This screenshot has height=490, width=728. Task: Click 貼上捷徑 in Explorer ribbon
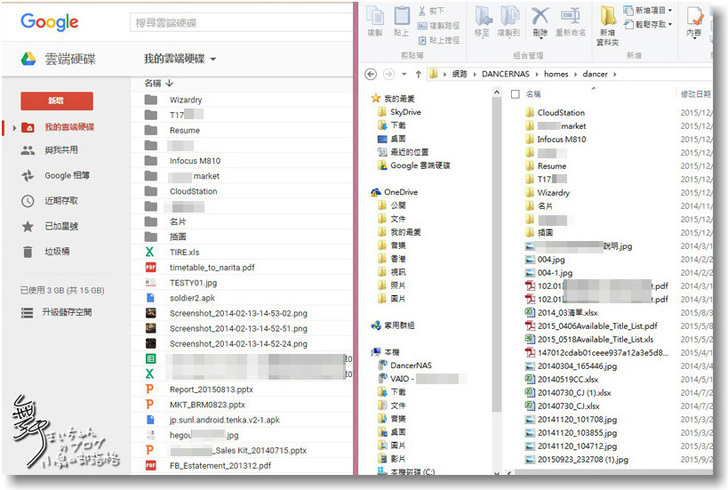click(x=439, y=40)
